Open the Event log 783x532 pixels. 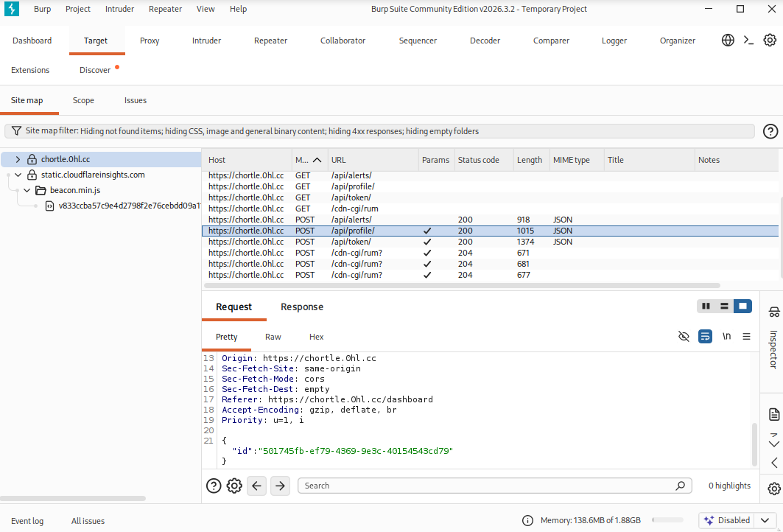pyautogui.click(x=27, y=520)
